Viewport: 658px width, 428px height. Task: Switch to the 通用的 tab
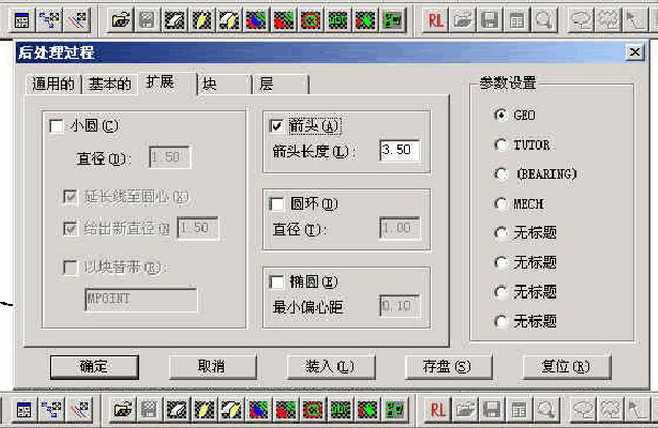[x=53, y=84]
